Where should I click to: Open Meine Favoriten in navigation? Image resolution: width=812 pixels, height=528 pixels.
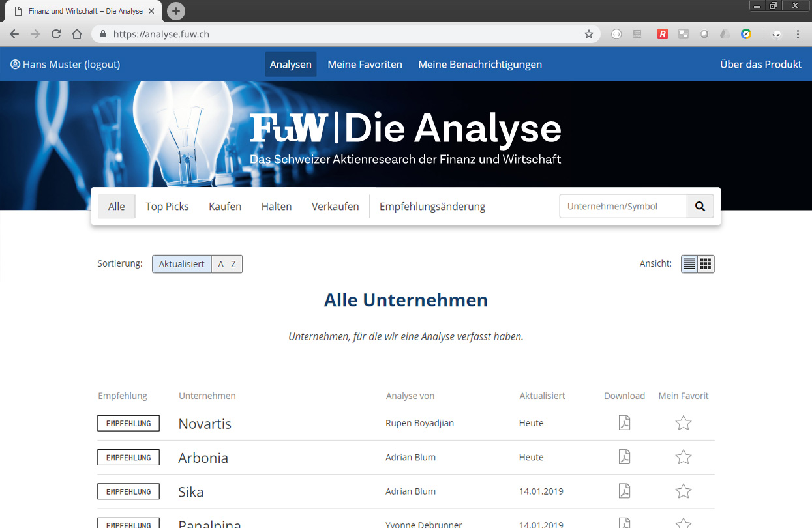(x=365, y=65)
